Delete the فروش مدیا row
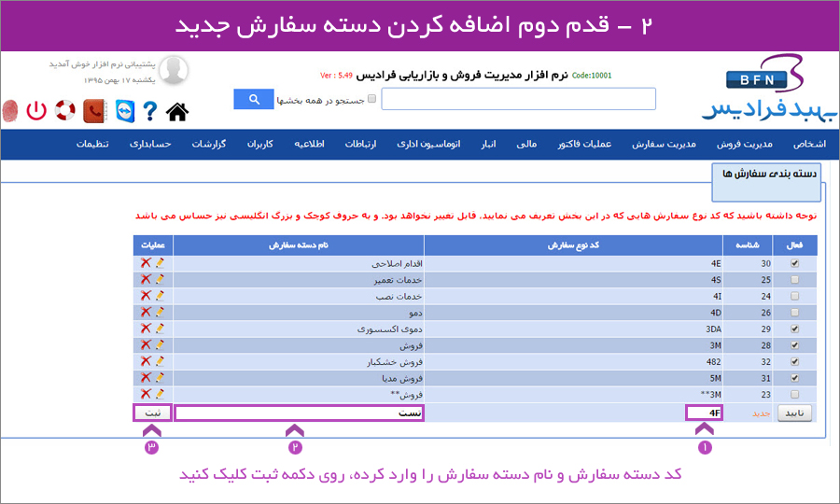840x504 pixels. pos(146,378)
